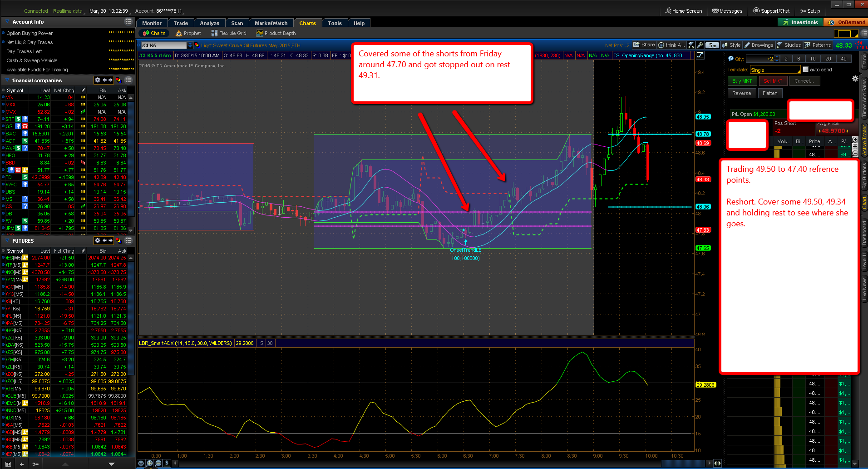Click the chart zoom in icon
Image resolution: width=868 pixels, height=469 pixels.
150,463
